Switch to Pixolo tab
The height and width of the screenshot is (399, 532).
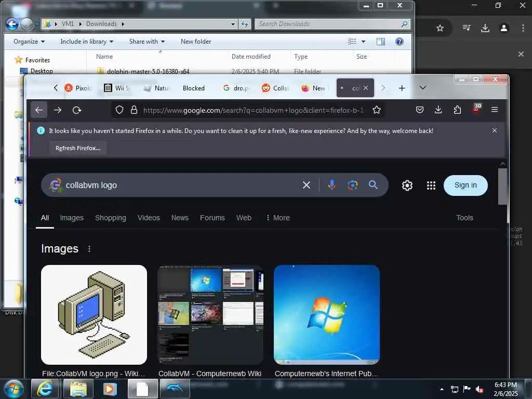78,88
